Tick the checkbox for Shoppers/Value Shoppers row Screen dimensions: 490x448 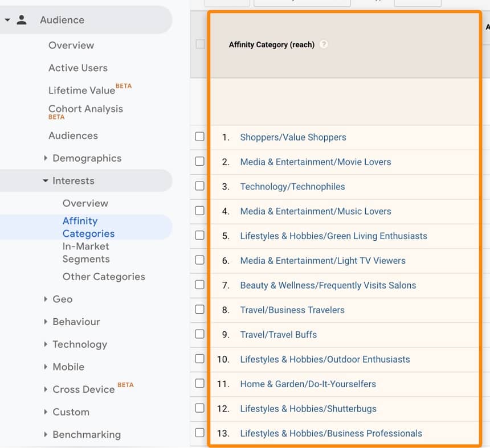click(x=199, y=137)
